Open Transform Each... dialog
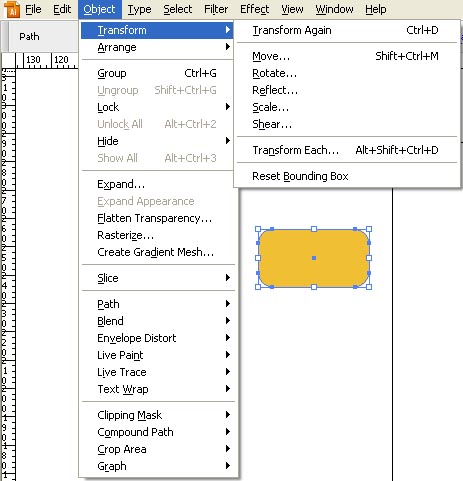This screenshot has width=463, height=481. (295, 150)
